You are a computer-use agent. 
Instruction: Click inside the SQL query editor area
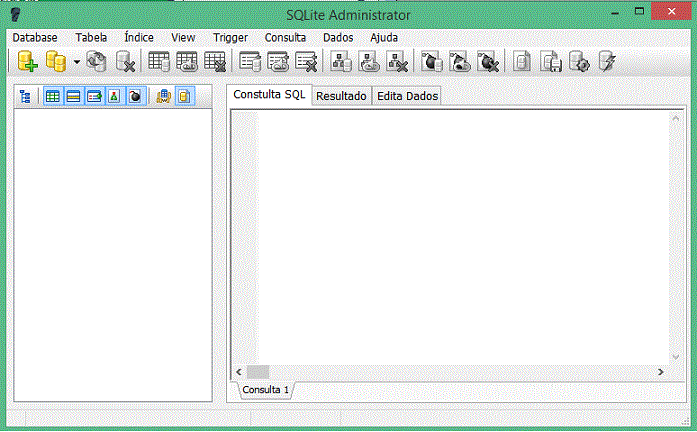464,238
